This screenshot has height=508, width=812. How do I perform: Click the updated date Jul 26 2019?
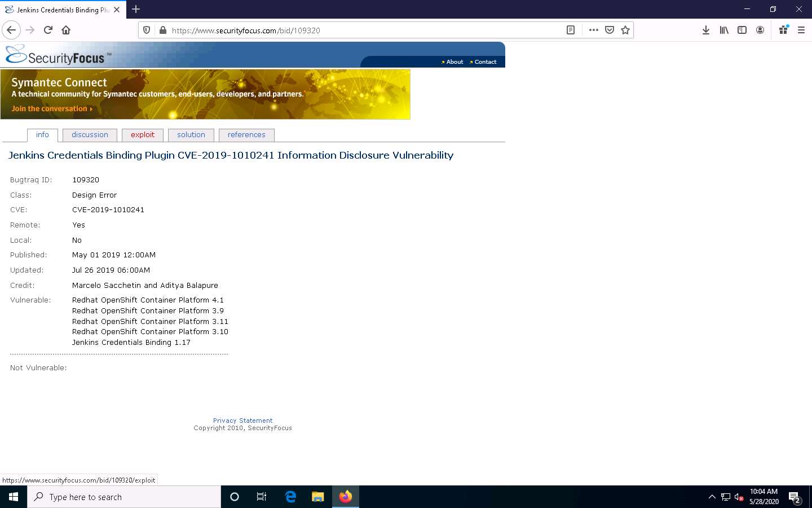tap(111, 270)
